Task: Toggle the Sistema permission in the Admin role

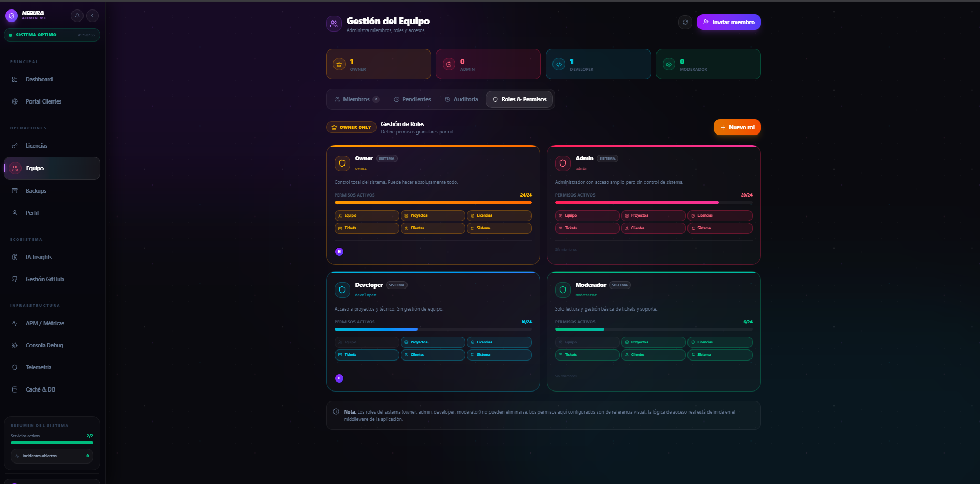Action: [x=720, y=228]
